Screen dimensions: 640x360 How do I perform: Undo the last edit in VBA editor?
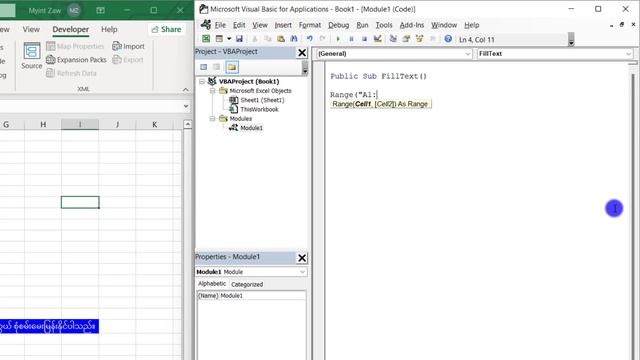point(309,39)
